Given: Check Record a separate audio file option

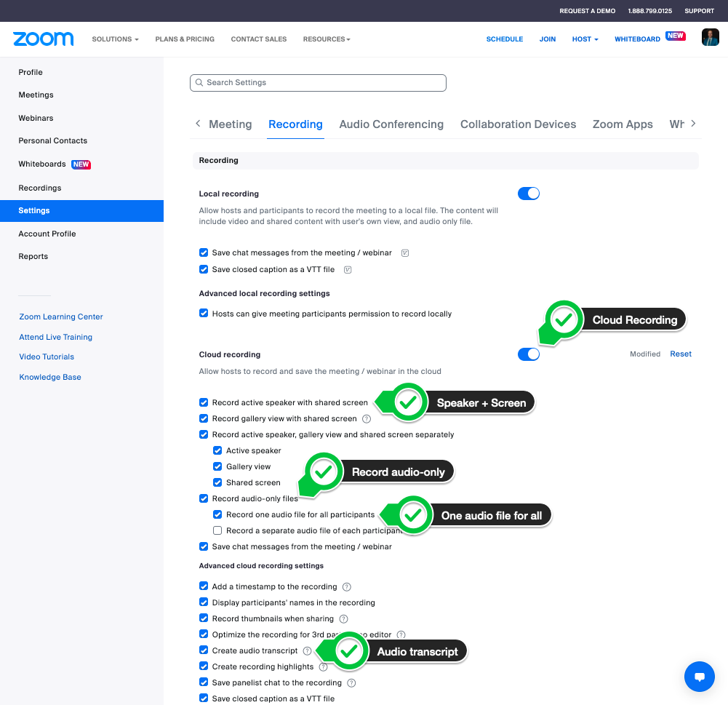Looking at the screenshot, I should [217, 531].
